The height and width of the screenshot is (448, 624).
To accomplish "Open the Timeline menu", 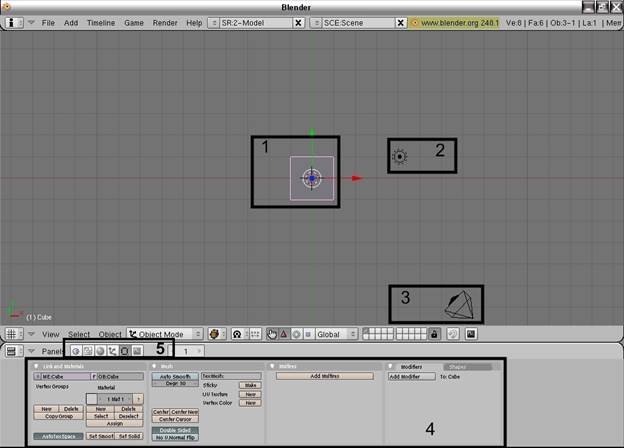I will (x=100, y=22).
